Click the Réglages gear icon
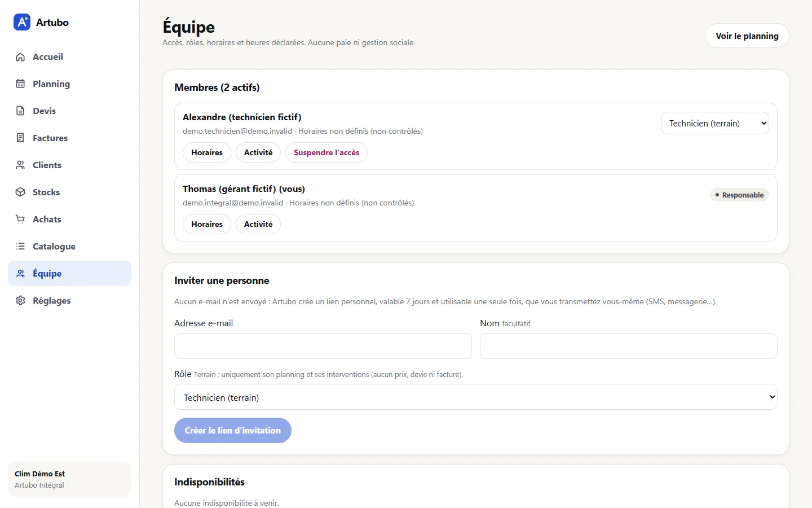Viewport: 812px width, 508px height. tap(20, 301)
